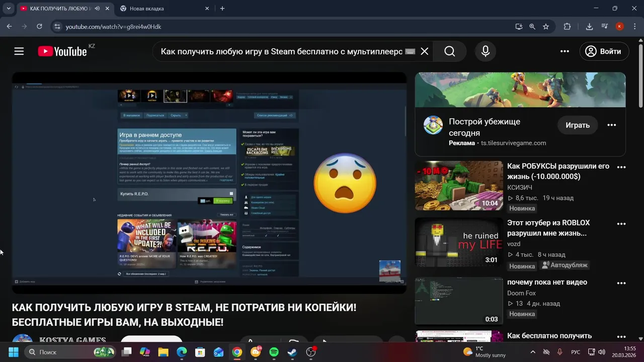Click the Играть ad button
Viewport: 644px width, 362px height.
[578, 125]
